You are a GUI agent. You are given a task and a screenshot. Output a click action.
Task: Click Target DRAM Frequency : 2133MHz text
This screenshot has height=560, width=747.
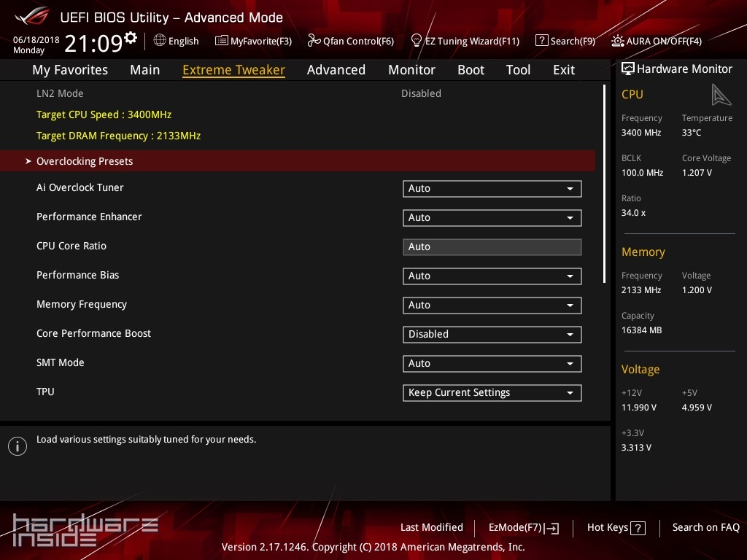point(119,136)
